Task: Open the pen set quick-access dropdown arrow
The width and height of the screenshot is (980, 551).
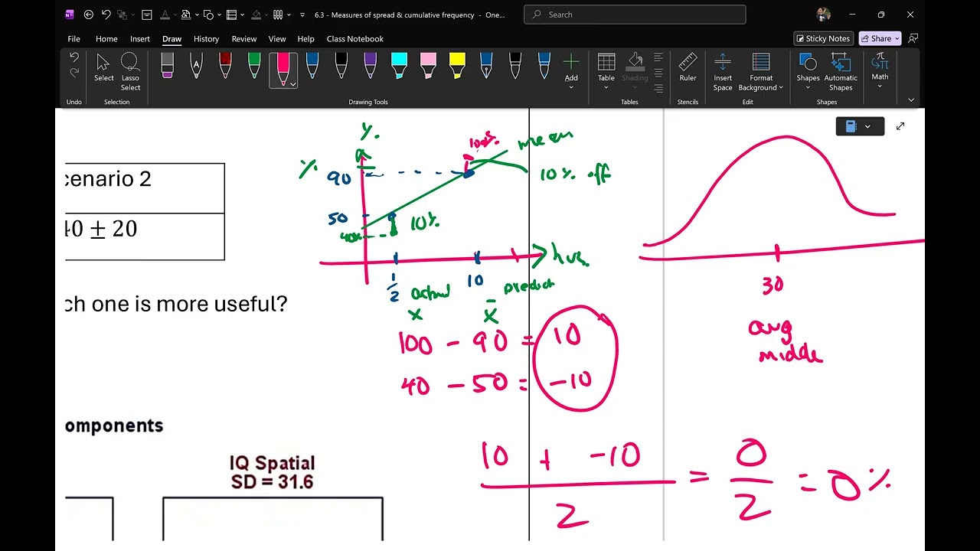Action: (289, 15)
